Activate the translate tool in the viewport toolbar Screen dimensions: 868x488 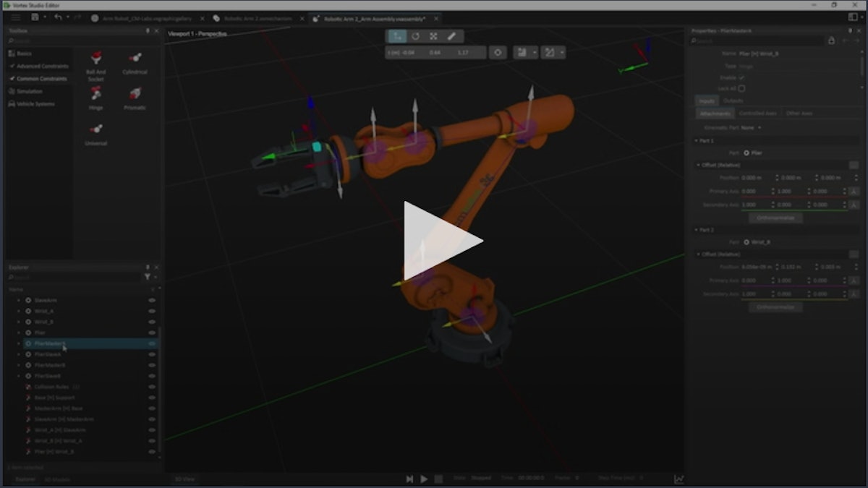coord(399,35)
